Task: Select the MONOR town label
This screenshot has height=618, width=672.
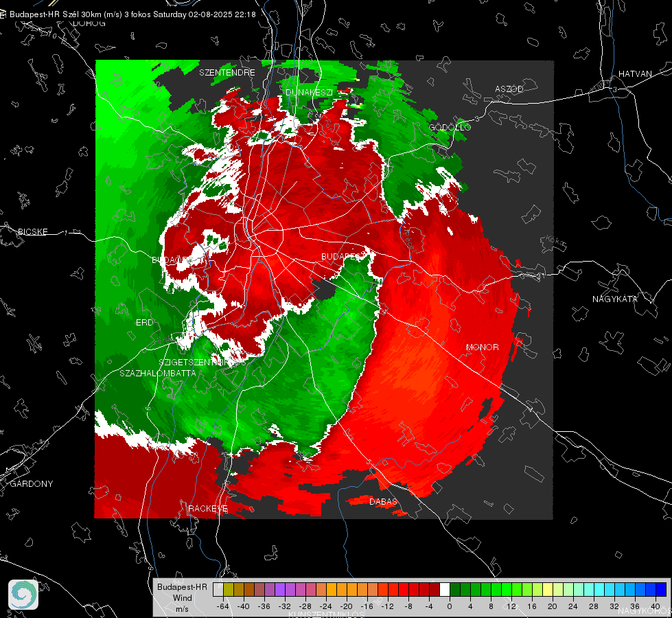Action: click(x=482, y=347)
